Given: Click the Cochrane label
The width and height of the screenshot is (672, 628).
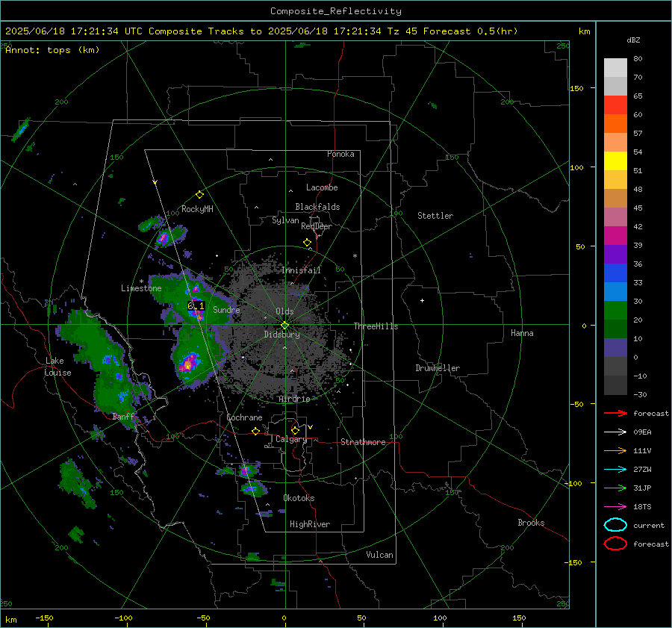Looking at the screenshot, I should point(244,417).
